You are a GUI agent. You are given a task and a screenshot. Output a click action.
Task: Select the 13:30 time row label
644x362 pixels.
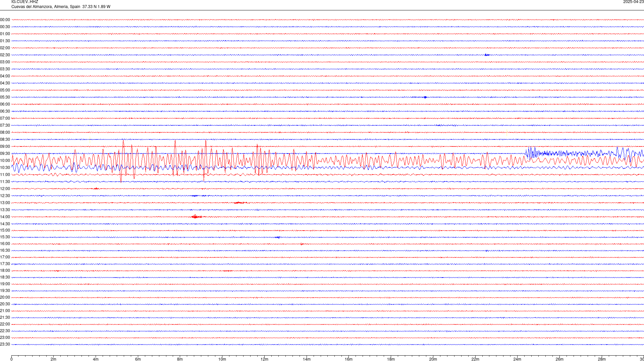5,210
